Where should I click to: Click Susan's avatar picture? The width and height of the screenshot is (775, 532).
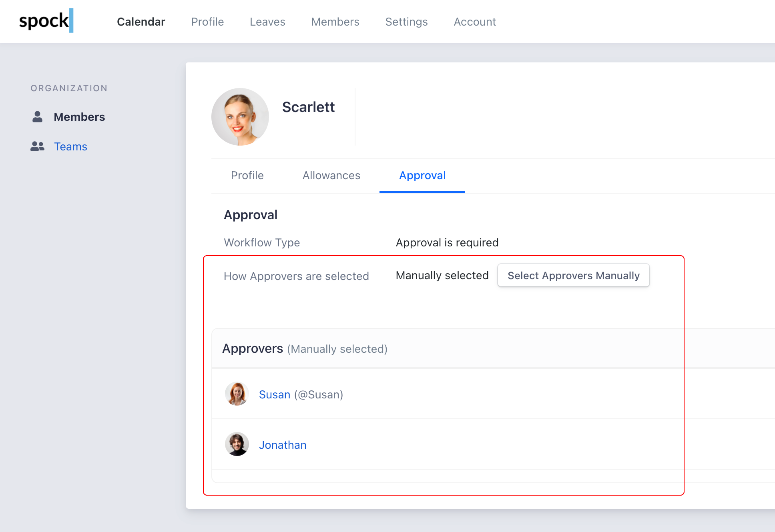(237, 394)
